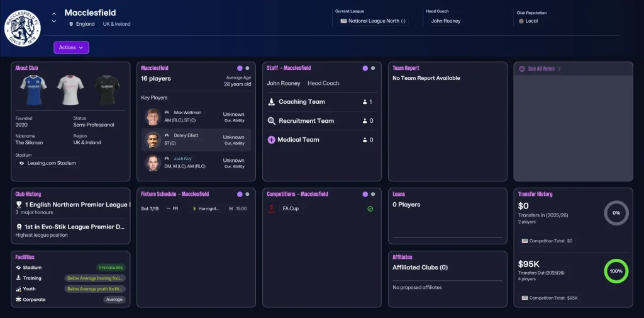Click the Youth facilities icon

pos(18,289)
